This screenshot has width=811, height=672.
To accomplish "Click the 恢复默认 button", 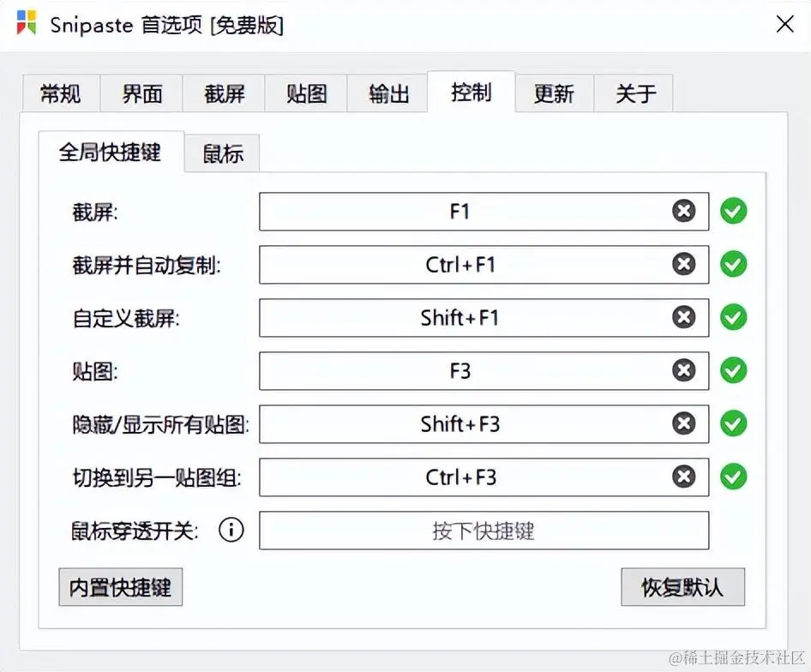I will coord(682,587).
